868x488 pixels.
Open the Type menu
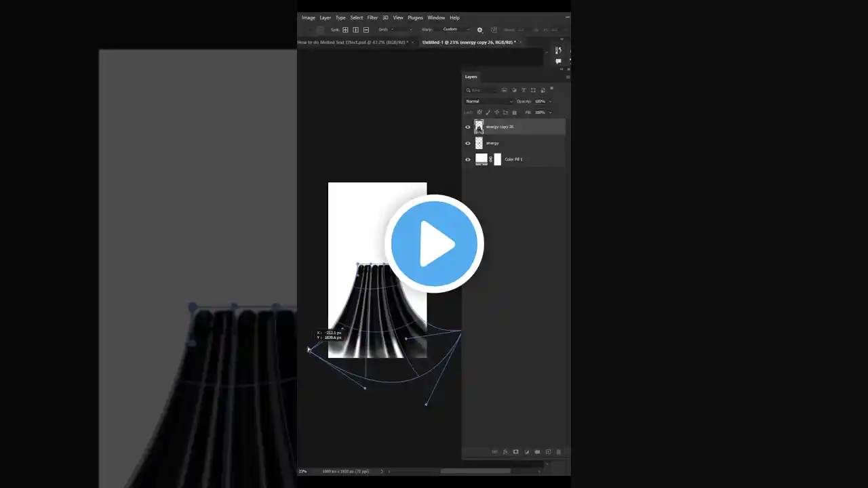[340, 18]
